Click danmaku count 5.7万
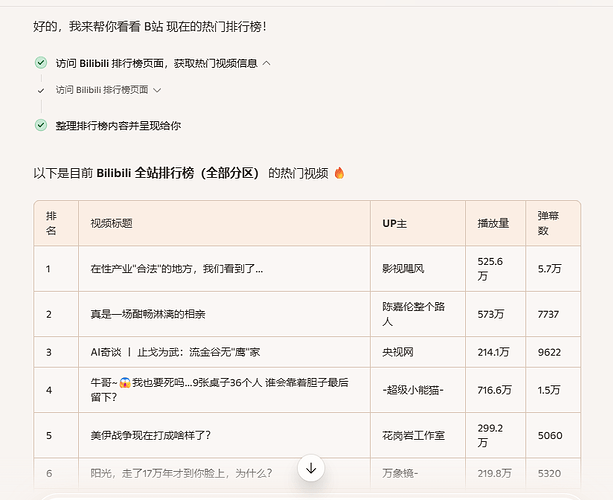The height and width of the screenshot is (500, 613). [x=549, y=269]
